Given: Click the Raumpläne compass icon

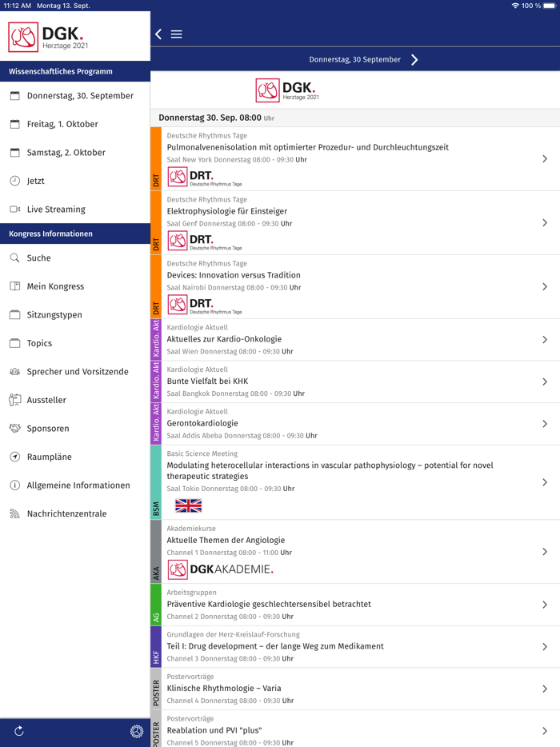Looking at the screenshot, I should pyautogui.click(x=14, y=457).
